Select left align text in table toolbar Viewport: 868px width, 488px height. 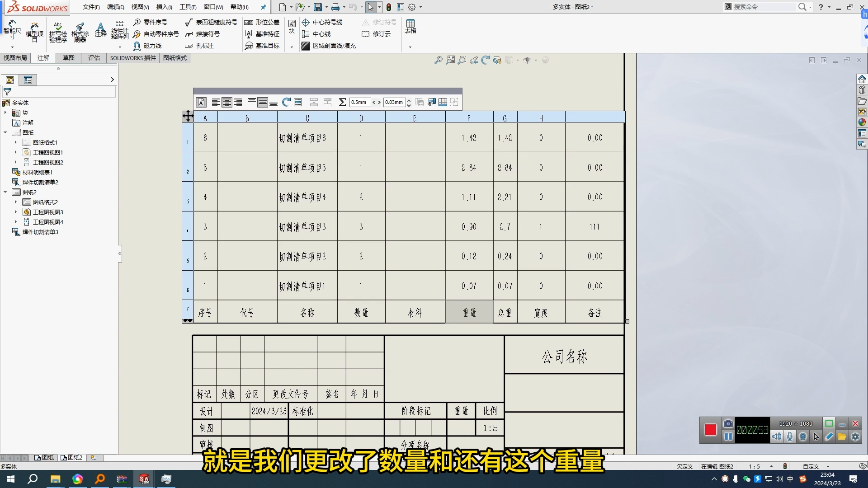click(216, 103)
